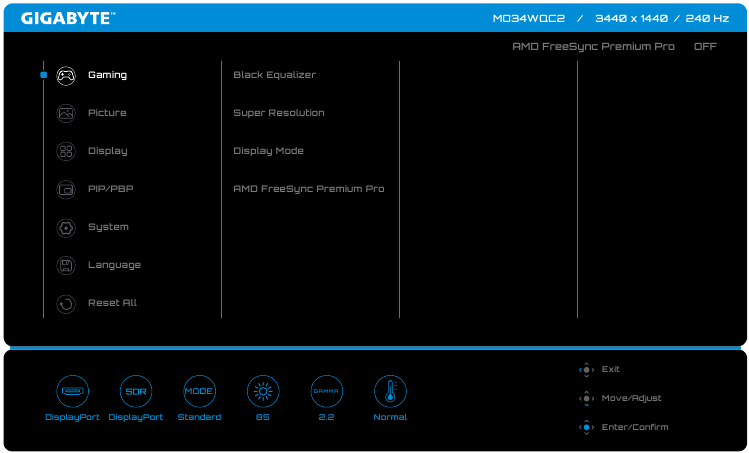Open the Black Equalizer setting

click(x=274, y=75)
